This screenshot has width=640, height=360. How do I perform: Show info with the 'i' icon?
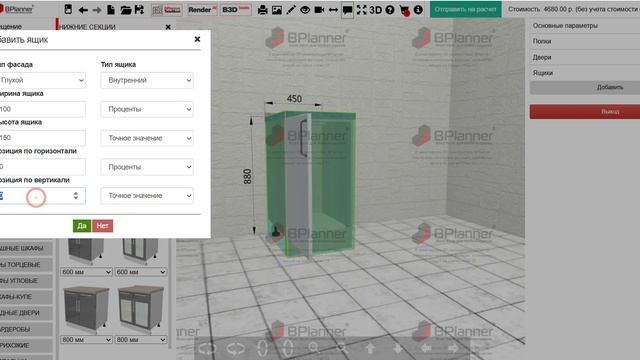[418, 10]
